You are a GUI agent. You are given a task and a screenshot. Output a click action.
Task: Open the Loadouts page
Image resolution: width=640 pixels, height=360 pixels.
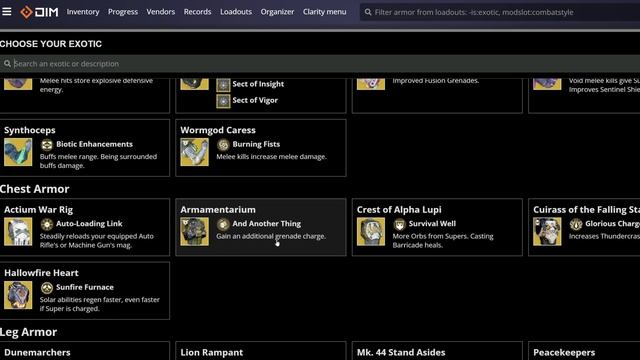pyautogui.click(x=236, y=12)
